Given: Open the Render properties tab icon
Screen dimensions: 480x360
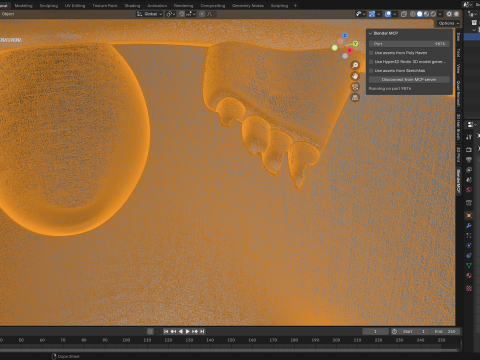Looking at the screenshot, I should pos(469,150).
